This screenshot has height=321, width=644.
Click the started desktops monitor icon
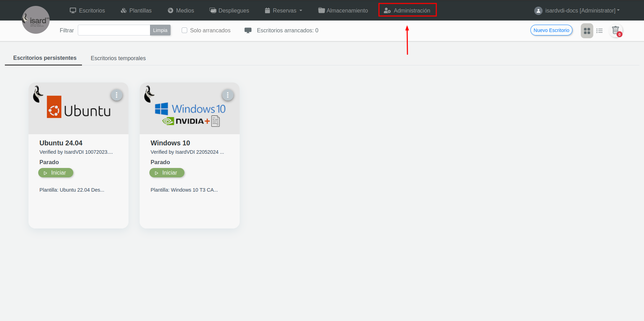coord(248,31)
